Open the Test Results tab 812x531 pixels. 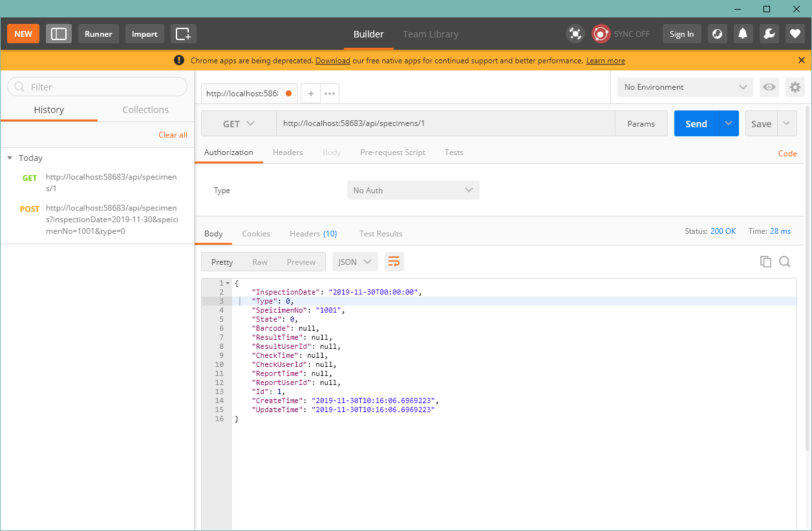[x=381, y=234]
